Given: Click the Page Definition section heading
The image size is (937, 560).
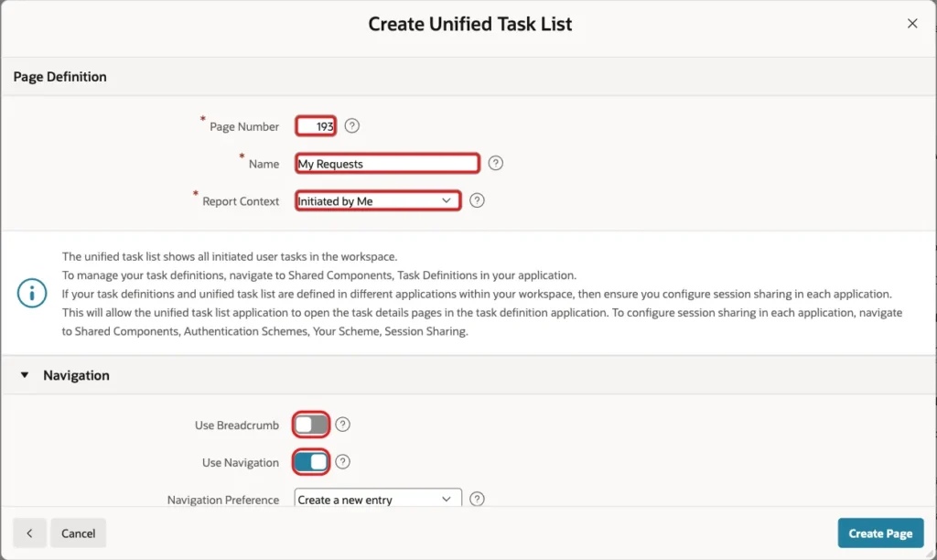Looking at the screenshot, I should tap(59, 77).
